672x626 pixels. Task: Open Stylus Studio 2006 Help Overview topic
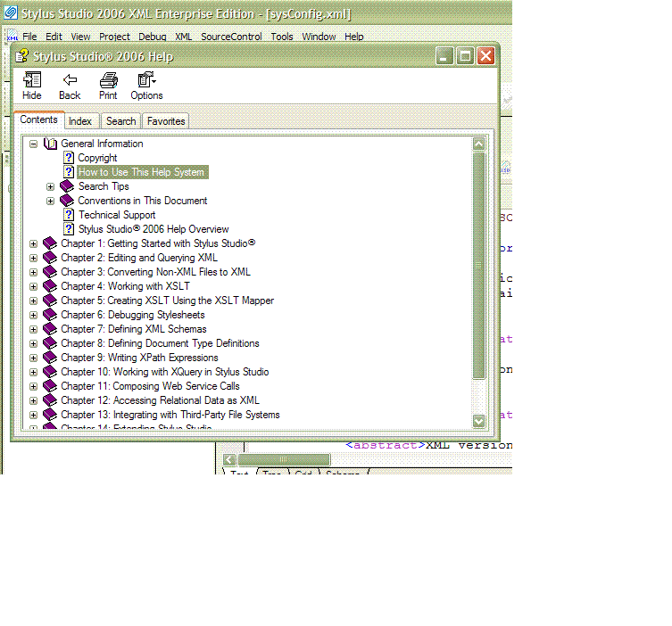153,229
